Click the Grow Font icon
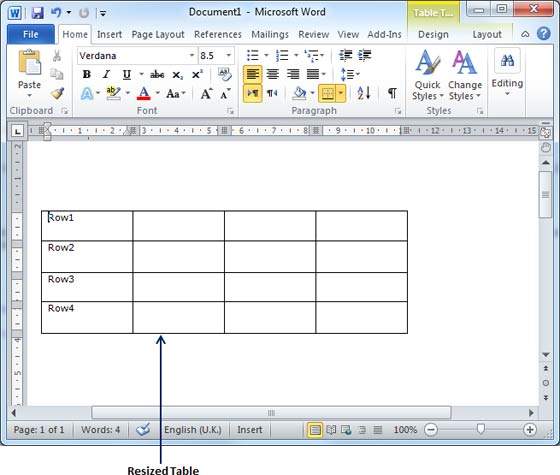The height and width of the screenshot is (475, 560). [206, 94]
